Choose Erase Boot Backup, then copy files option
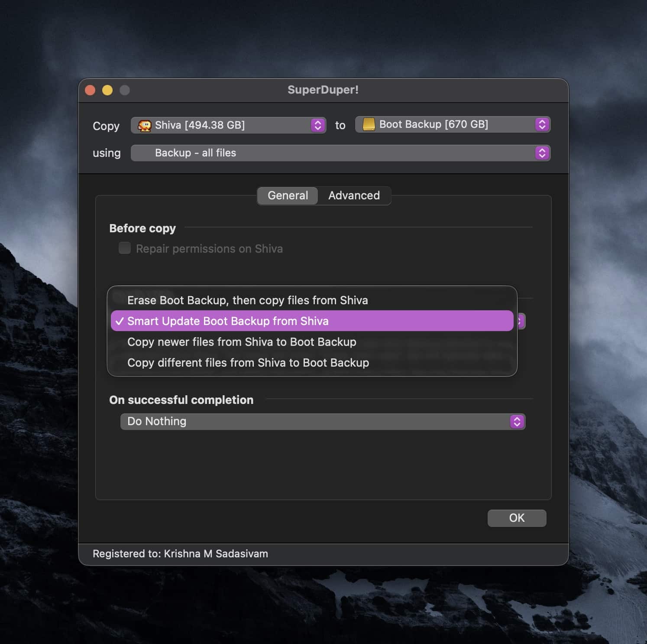Image resolution: width=647 pixels, height=644 pixels. click(247, 300)
